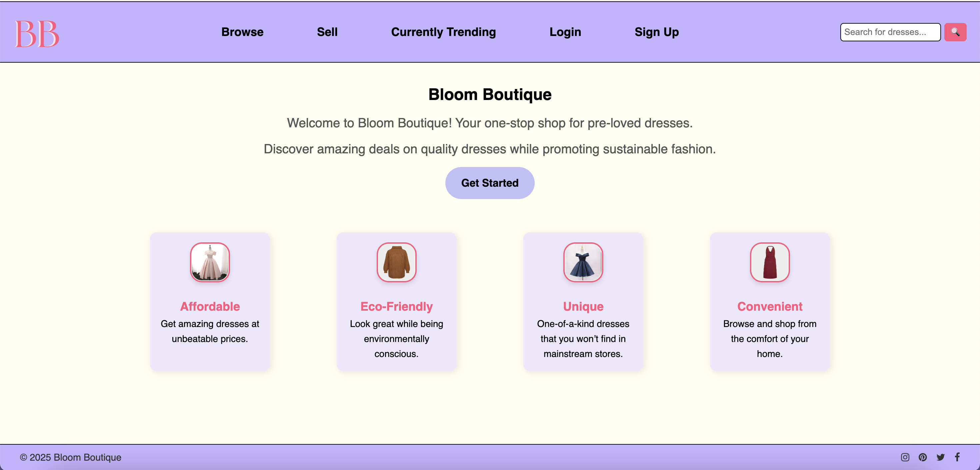The height and width of the screenshot is (470, 980).
Task: Click the pink search magnifier button
Action: pyautogui.click(x=955, y=32)
